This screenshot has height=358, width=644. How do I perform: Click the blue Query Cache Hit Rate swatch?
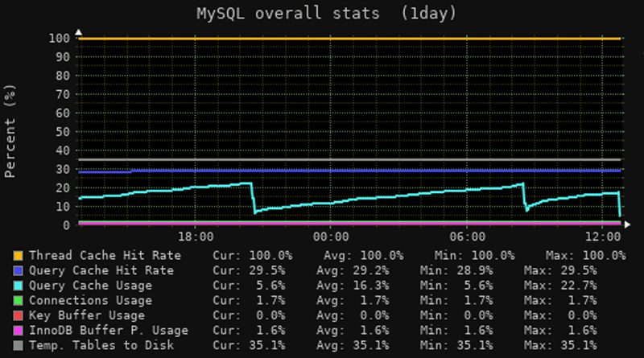(x=18, y=270)
